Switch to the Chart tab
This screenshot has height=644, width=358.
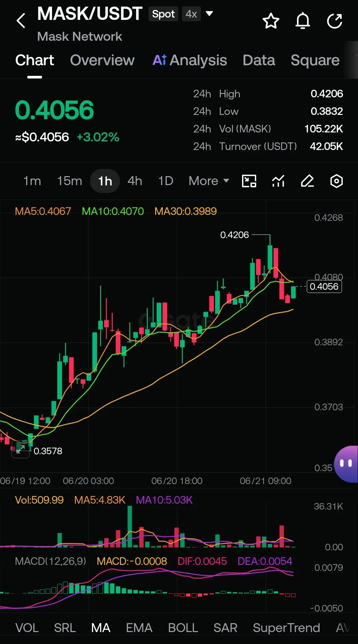coord(34,60)
